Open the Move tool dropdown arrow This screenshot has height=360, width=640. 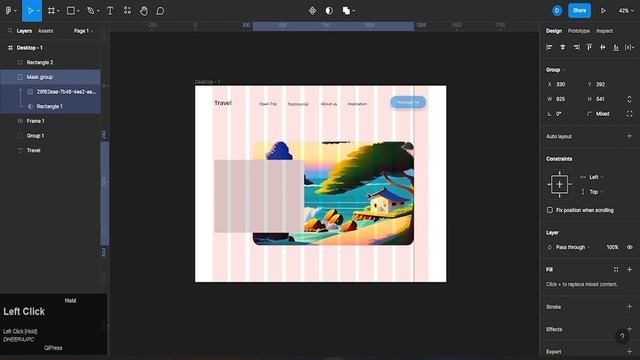tap(38, 11)
